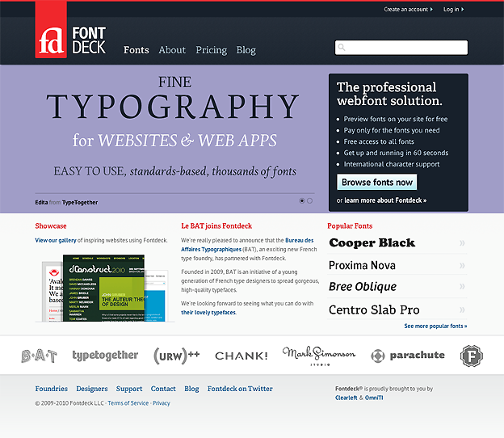Click the Designers footer link

[92, 389]
